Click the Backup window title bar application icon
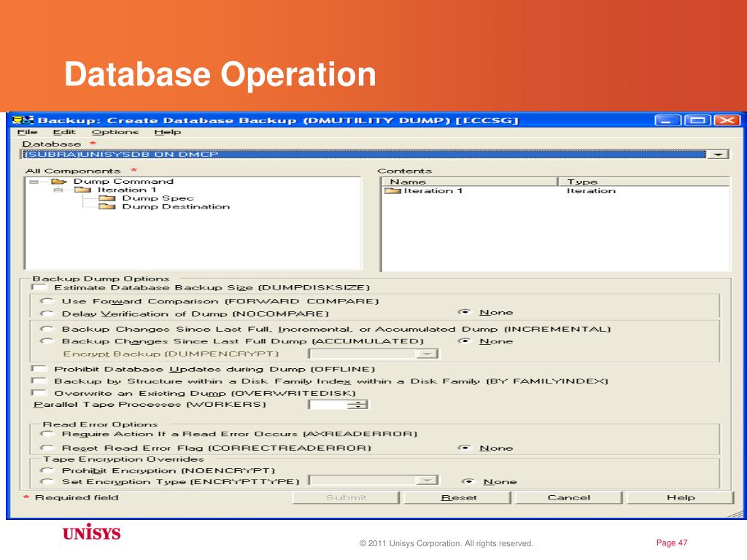The image size is (747, 560). tap(23, 120)
